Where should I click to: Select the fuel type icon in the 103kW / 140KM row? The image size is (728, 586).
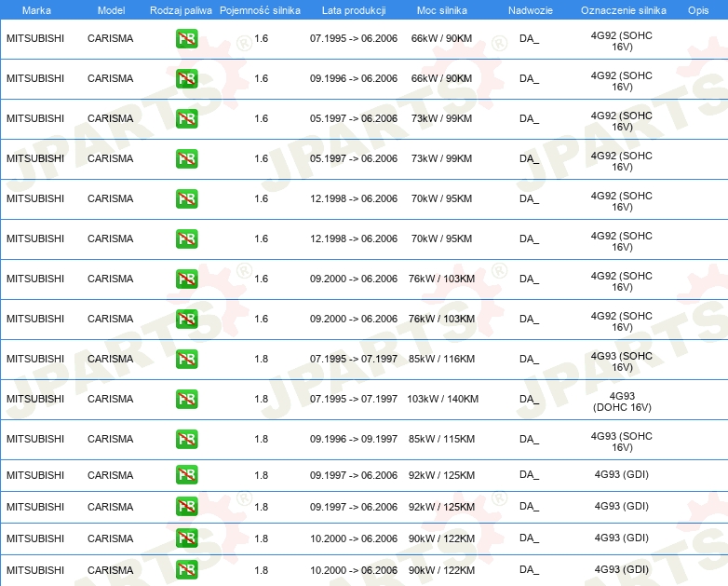[x=186, y=399]
